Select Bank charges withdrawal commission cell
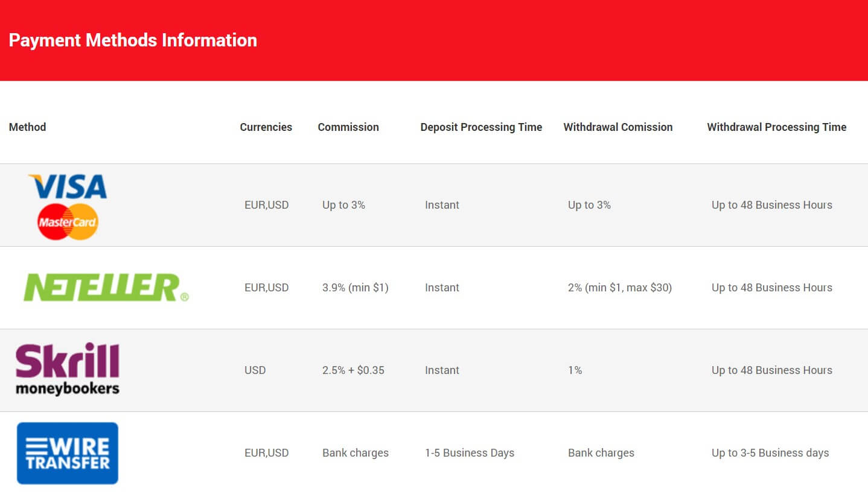 [601, 453]
